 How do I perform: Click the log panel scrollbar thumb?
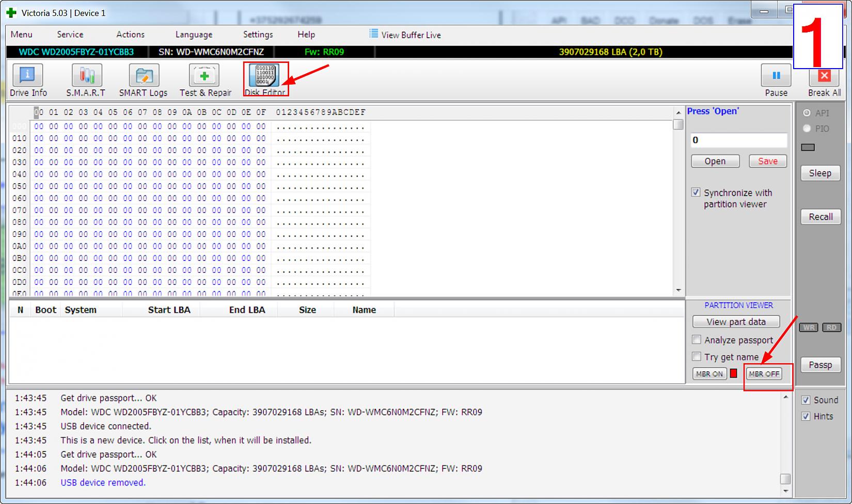coord(785,479)
